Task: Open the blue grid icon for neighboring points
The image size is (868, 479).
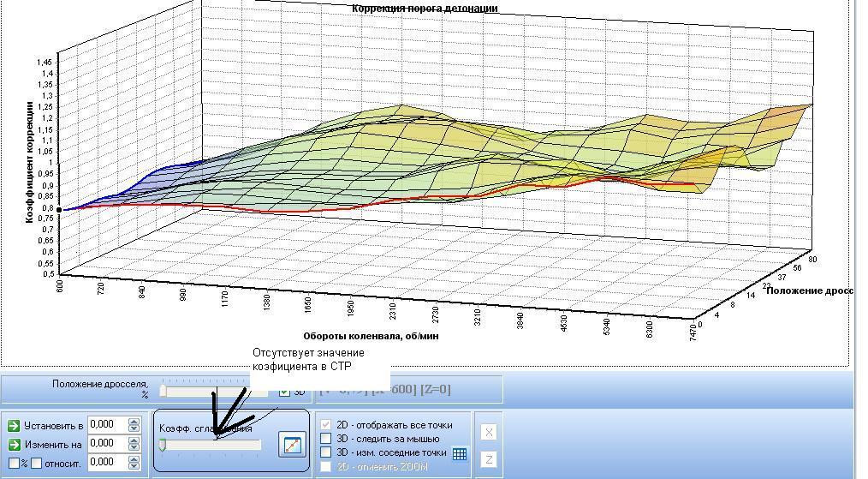Action: pyautogui.click(x=460, y=454)
